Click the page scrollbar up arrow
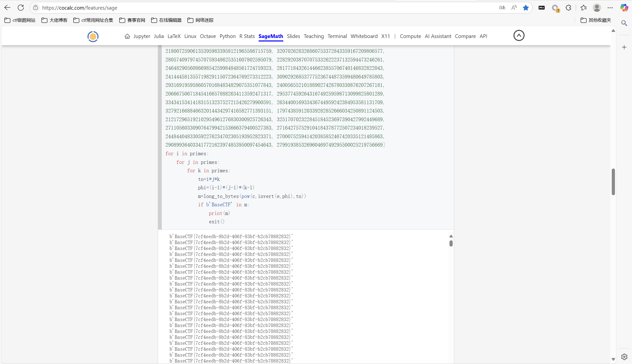This screenshot has width=632, height=364. click(613, 31)
